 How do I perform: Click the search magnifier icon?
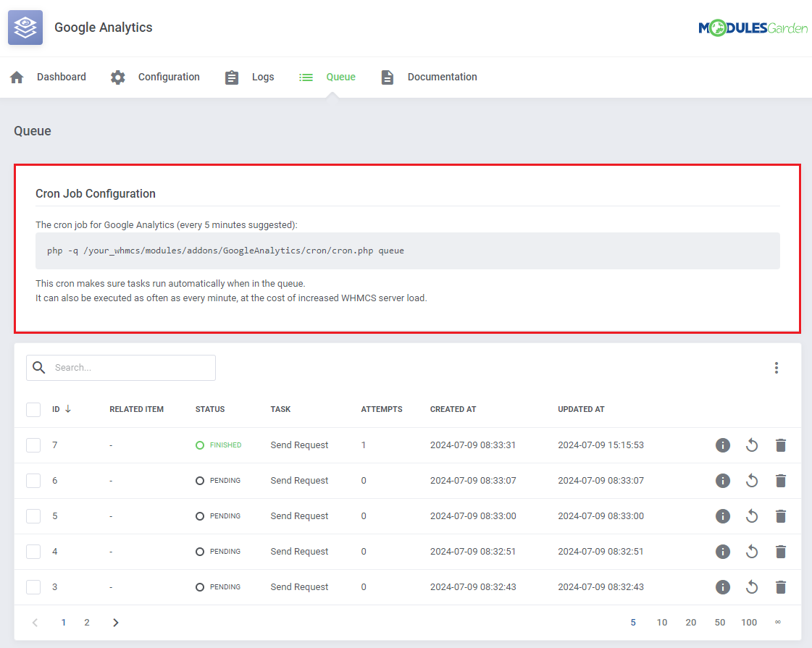[39, 368]
